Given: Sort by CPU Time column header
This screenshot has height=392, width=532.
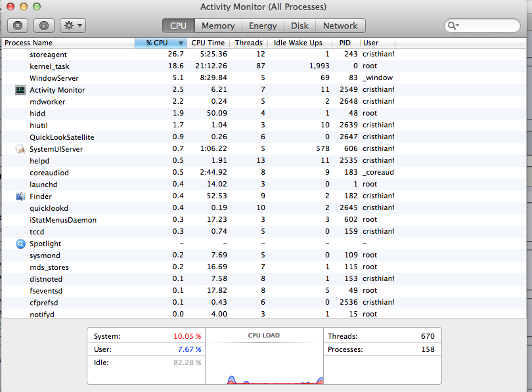Looking at the screenshot, I should point(208,43).
